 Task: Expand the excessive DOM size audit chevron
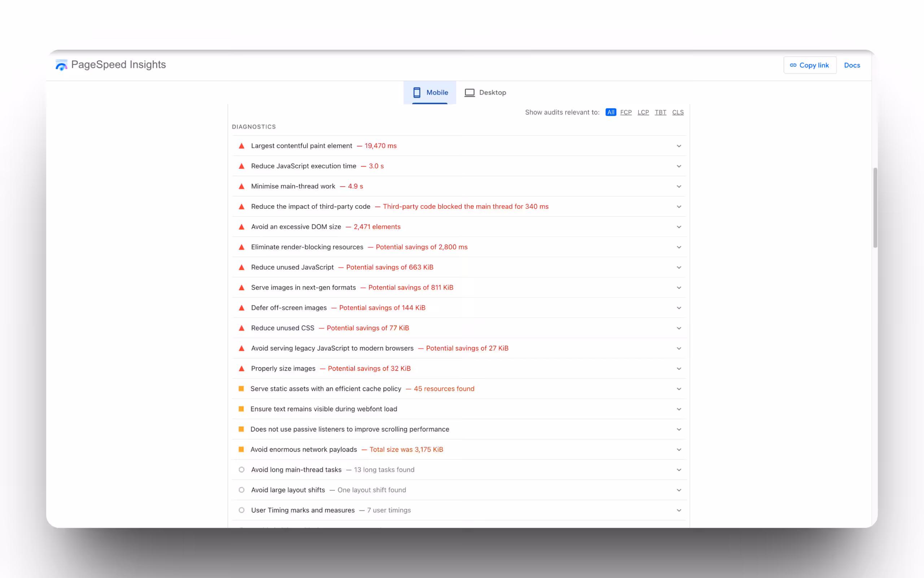pyautogui.click(x=679, y=227)
